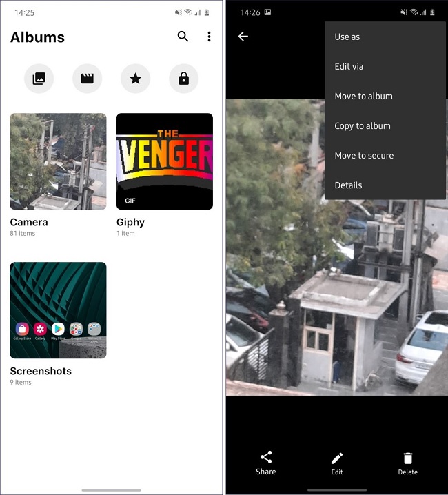
Task: Go back using the arrow icon
Action: coord(243,37)
